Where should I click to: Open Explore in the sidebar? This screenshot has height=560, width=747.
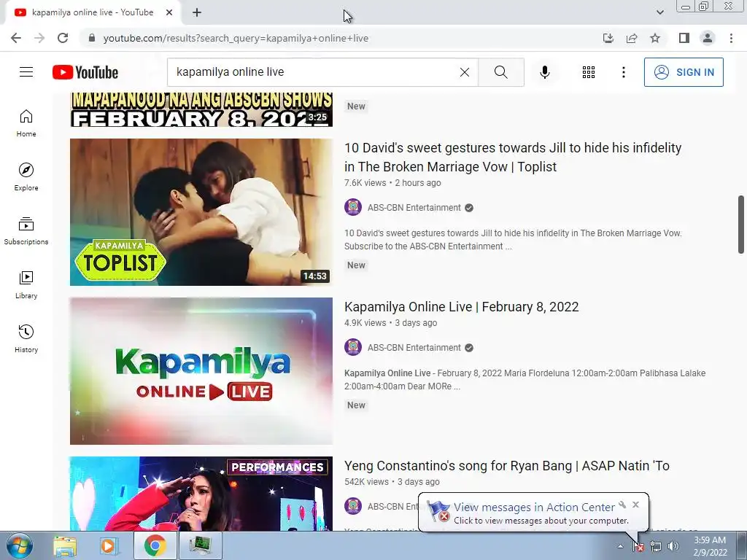[x=26, y=177]
